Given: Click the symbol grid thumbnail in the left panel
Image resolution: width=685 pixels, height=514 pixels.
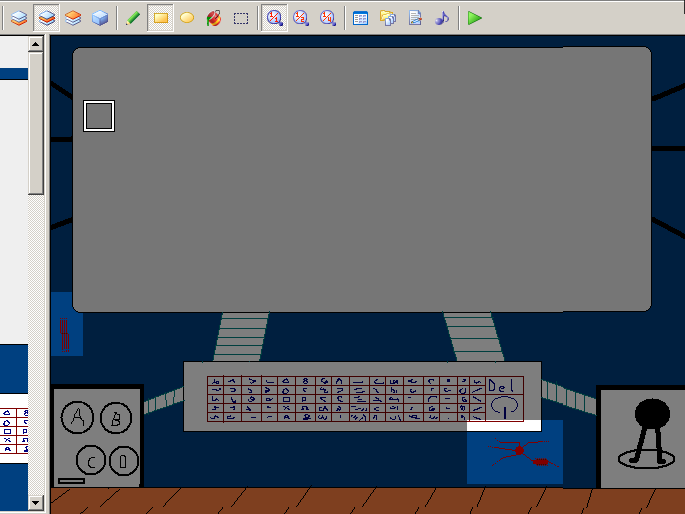Looking at the screenshot, I should pyautogui.click(x=14, y=430).
